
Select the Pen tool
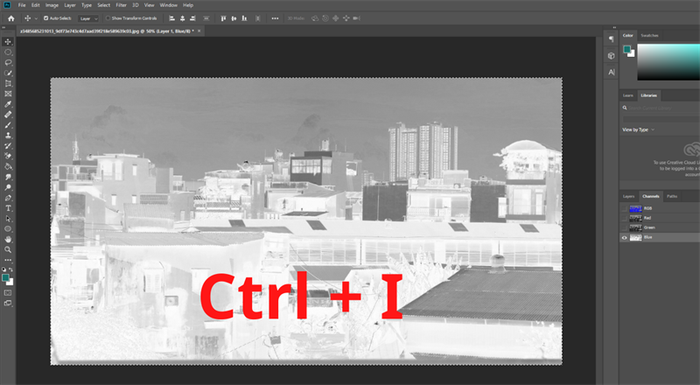point(8,198)
